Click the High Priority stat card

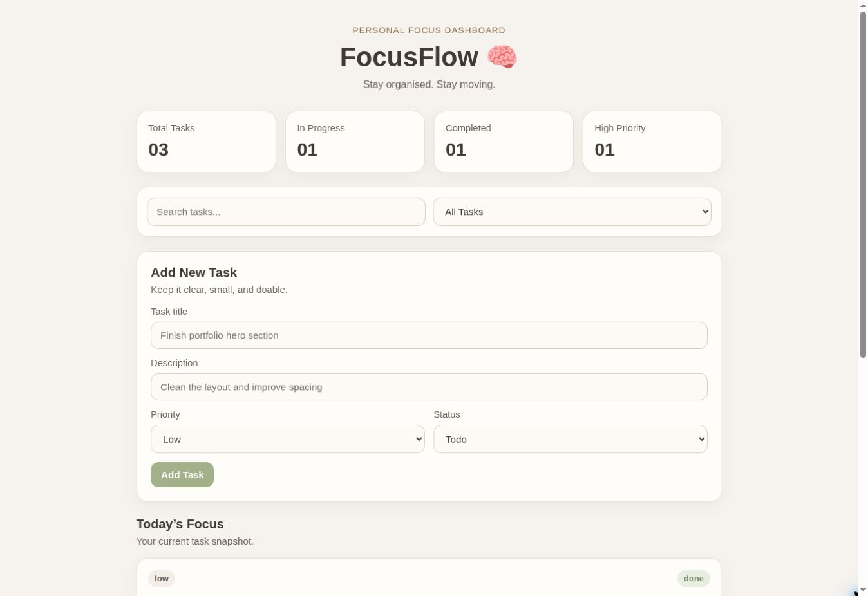point(652,142)
